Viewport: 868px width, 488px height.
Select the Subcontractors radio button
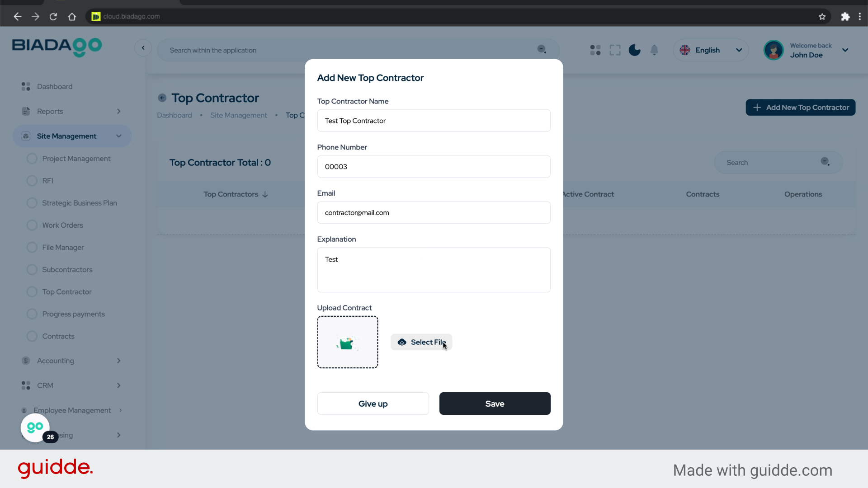[x=32, y=269]
